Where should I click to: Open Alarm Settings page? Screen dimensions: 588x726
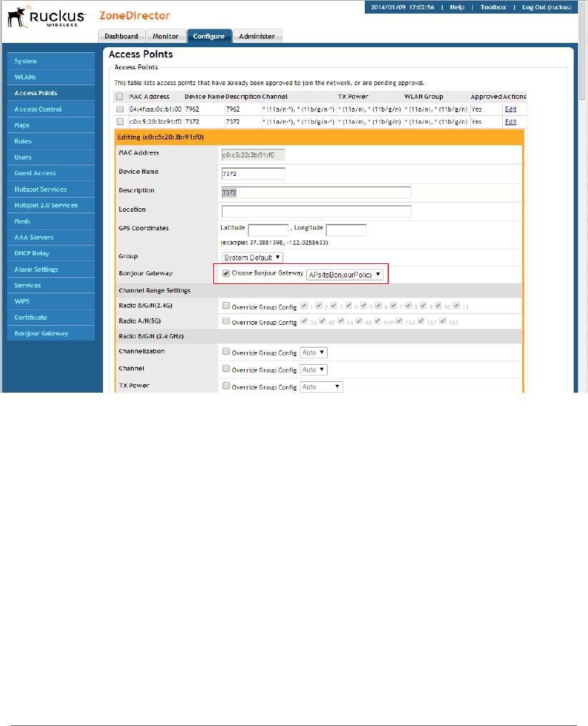pyautogui.click(x=51, y=270)
